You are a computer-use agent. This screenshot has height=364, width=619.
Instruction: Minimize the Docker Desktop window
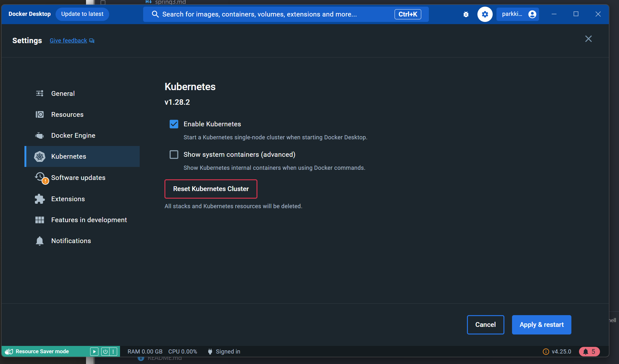tap(554, 14)
